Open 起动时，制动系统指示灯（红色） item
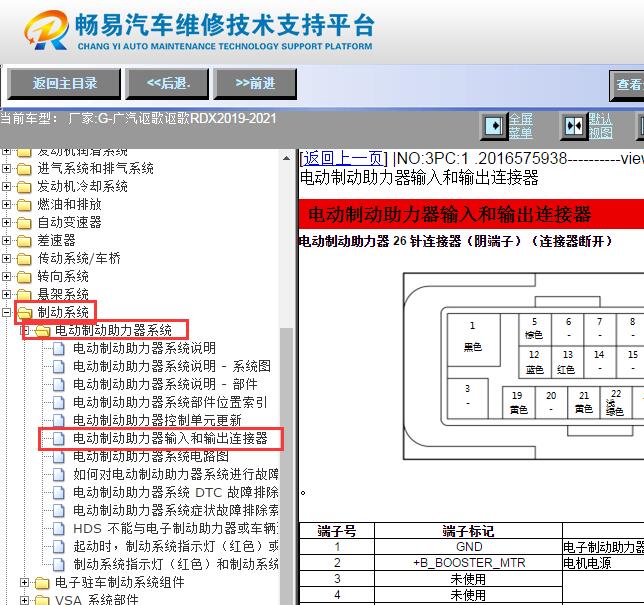Image resolution: width=644 pixels, height=605 pixels. click(176, 546)
